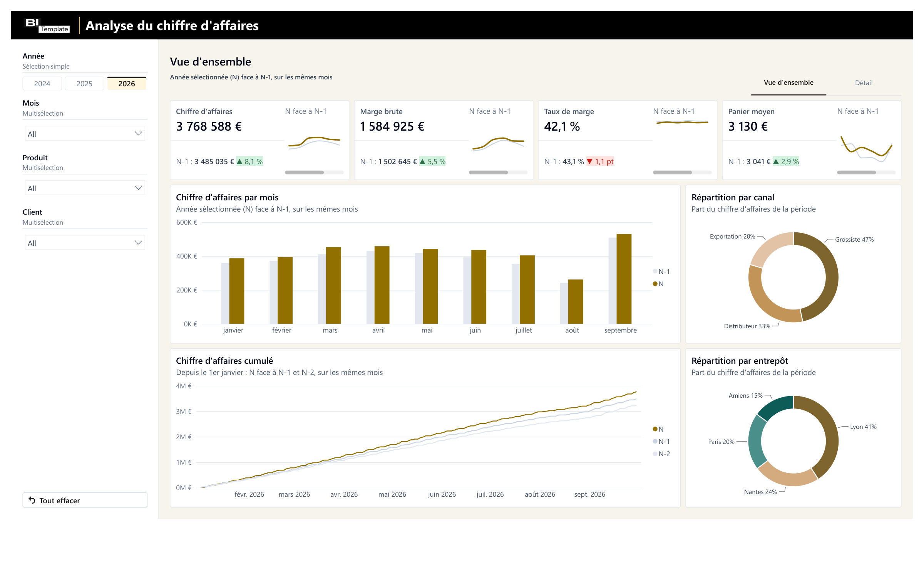The image size is (924, 578).
Task: Click the undo arrow icon beside Tout effacer
Action: point(32,500)
